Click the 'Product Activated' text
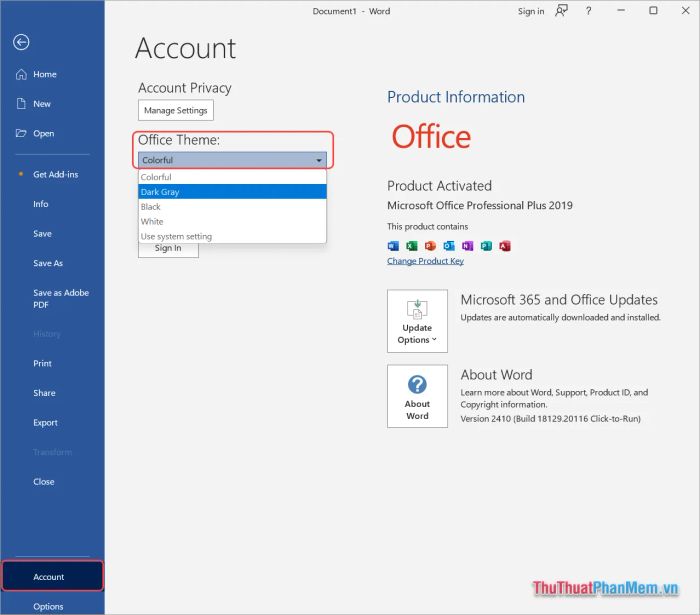The height and width of the screenshot is (615, 700). pyautogui.click(x=439, y=186)
